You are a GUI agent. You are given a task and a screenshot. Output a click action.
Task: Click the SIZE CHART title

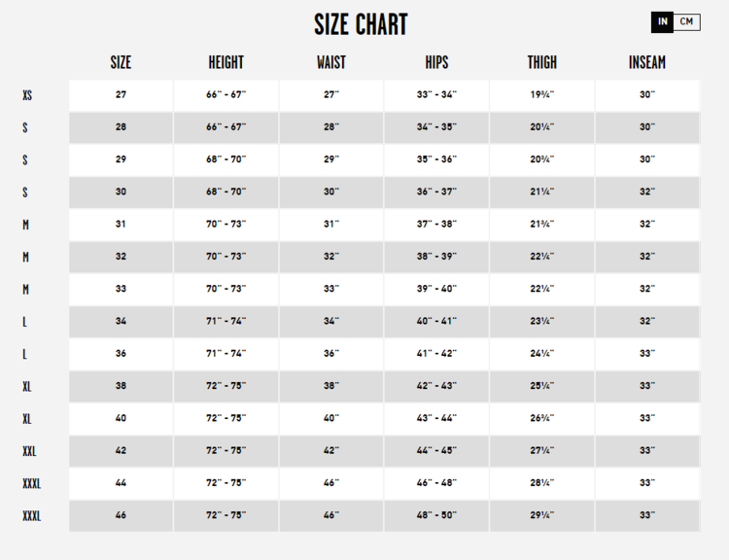(x=361, y=24)
